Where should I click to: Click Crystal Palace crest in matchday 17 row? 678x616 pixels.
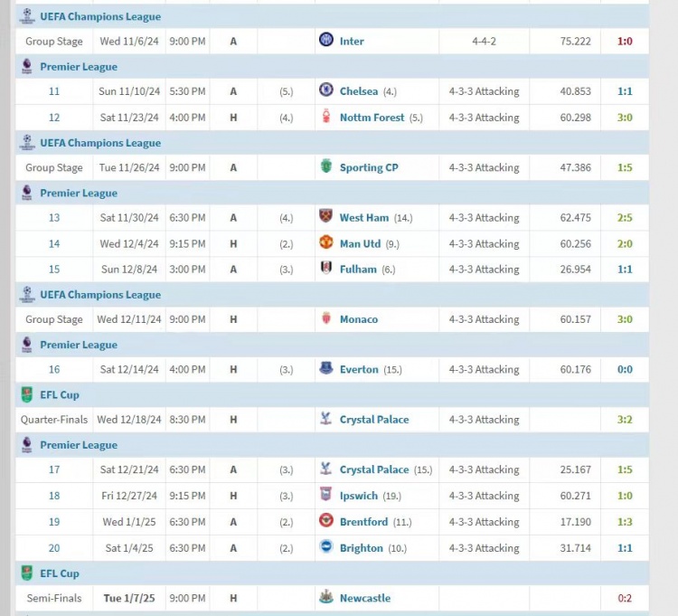click(x=326, y=469)
